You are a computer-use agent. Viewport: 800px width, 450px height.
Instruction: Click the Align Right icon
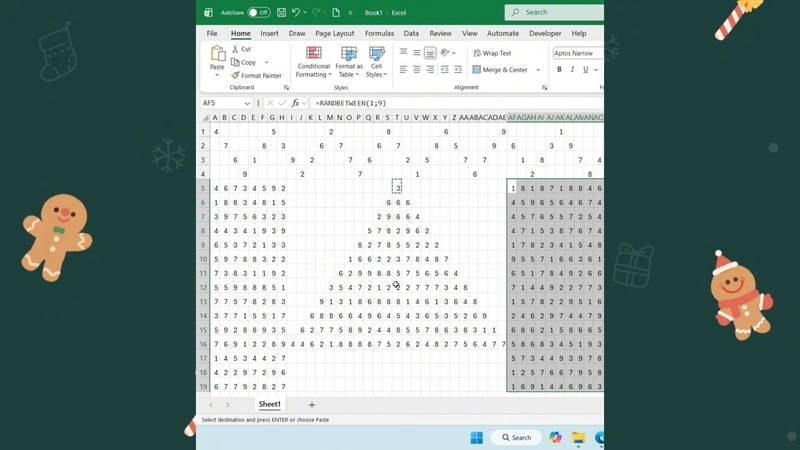tap(430, 69)
